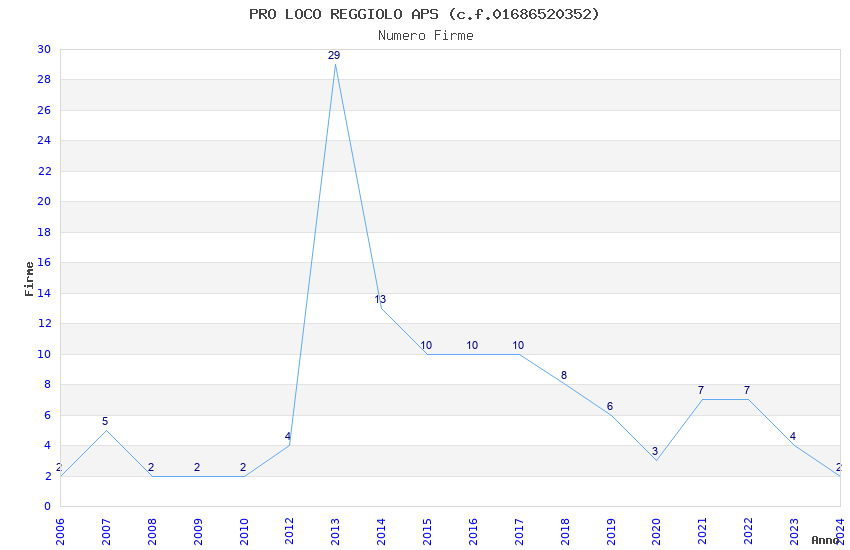The image size is (850, 550).
Task: Click x-axis year 2017
Action: 519,531
